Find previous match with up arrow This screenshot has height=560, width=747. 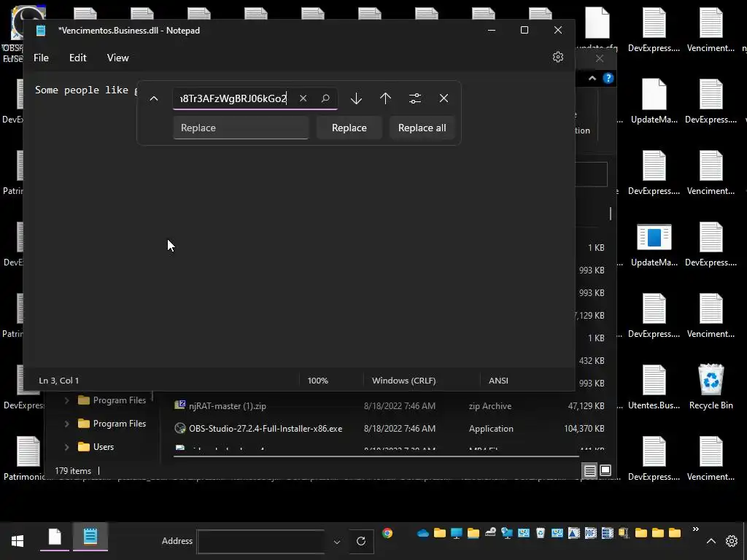(x=385, y=98)
